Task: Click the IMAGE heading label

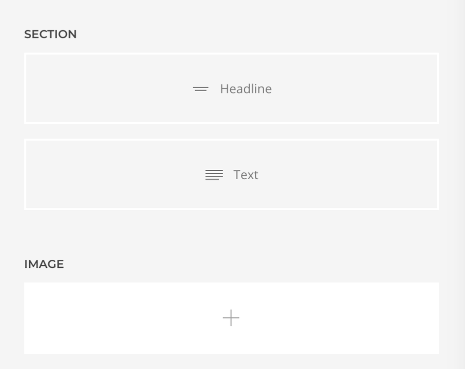Action: (44, 264)
